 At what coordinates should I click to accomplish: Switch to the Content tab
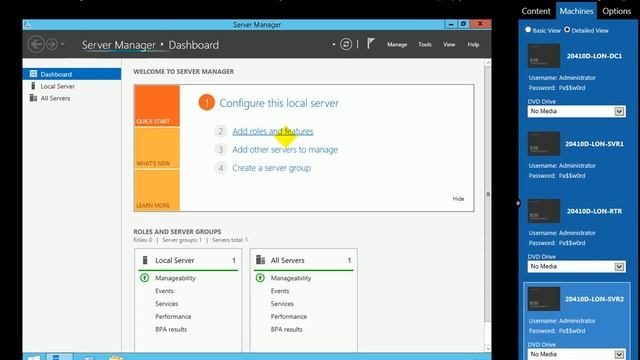(536, 11)
